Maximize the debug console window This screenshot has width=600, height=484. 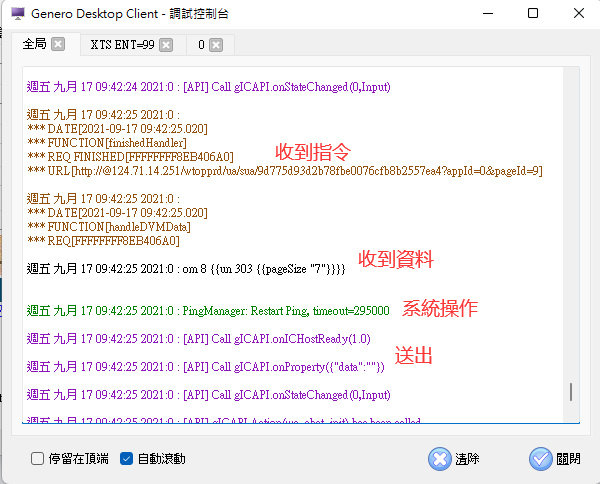pos(533,13)
